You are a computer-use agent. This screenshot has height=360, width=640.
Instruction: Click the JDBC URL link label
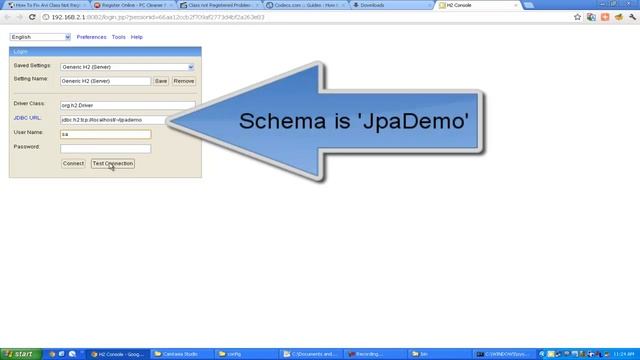[x=27, y=118]
